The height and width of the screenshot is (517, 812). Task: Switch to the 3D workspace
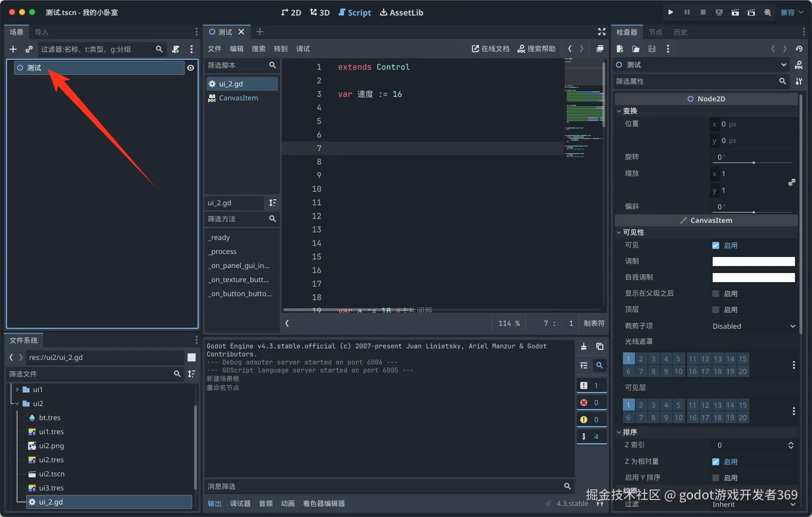320,13
